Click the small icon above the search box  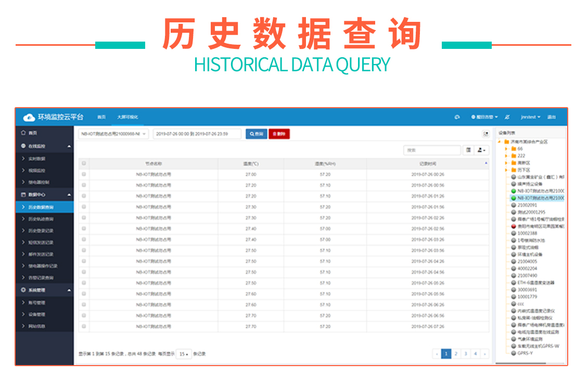[485, 134]
